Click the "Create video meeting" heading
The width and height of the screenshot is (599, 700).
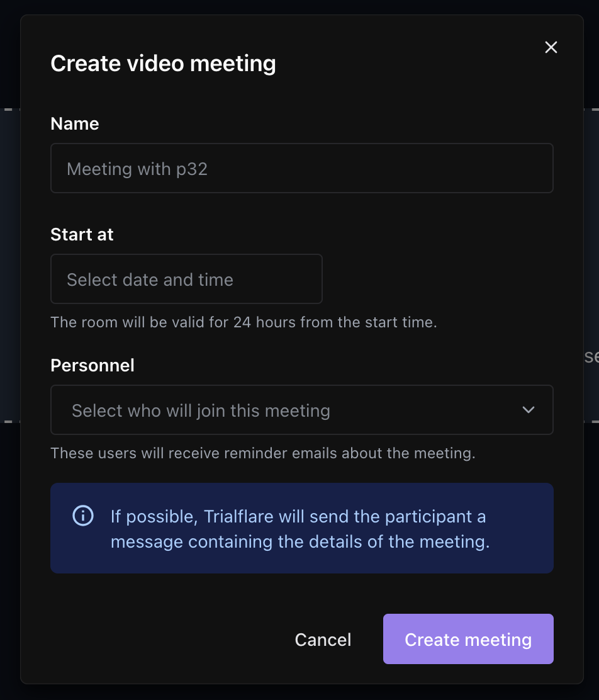pos(163,64)
